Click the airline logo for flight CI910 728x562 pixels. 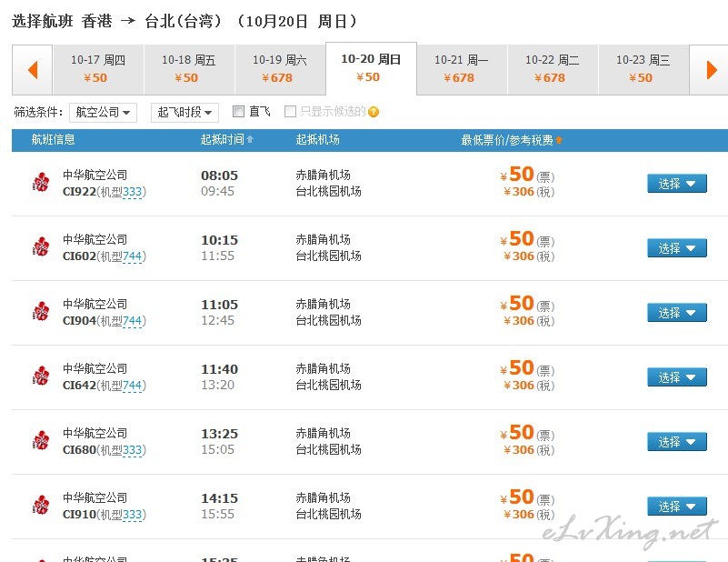(41, 505)
